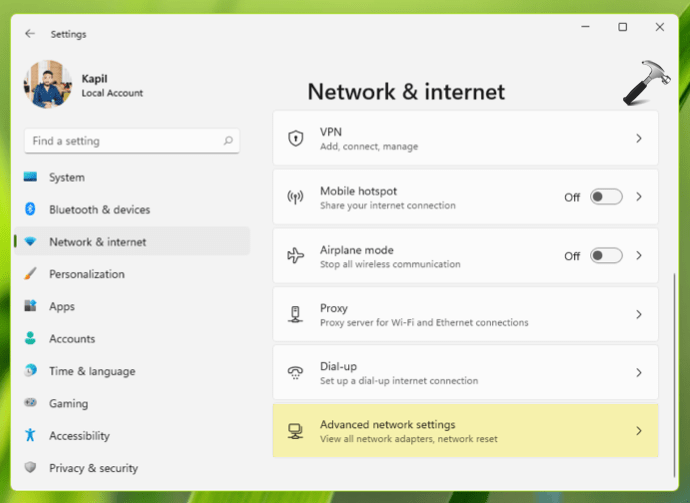
Task: Click the Network Wi-Fi icon in sidebar
Action: coord(30,241)
